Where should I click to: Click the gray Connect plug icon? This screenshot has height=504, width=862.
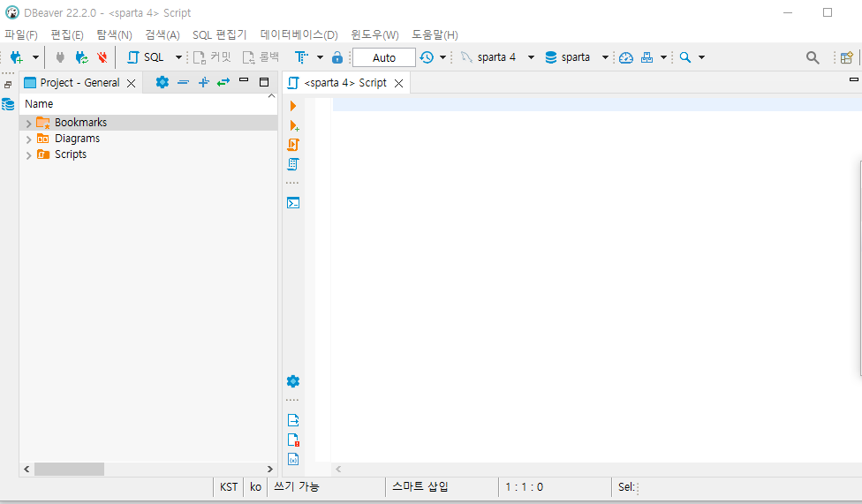(x=60, y=57)
